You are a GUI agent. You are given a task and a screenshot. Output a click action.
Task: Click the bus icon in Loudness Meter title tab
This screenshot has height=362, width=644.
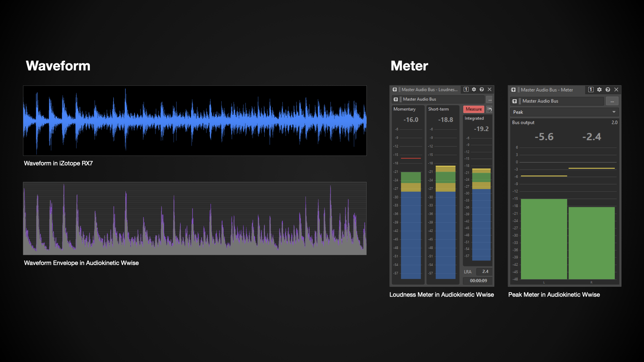(395, 89)
